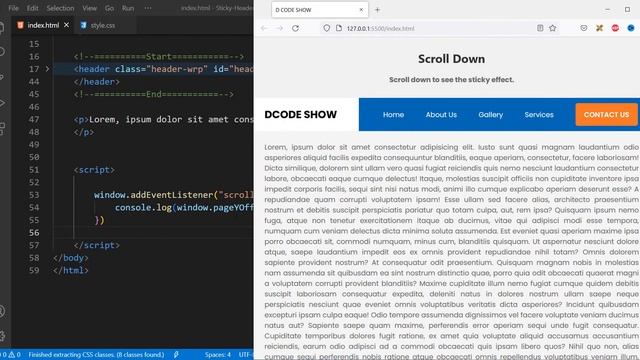Open the Services nav link

point(539,115)
